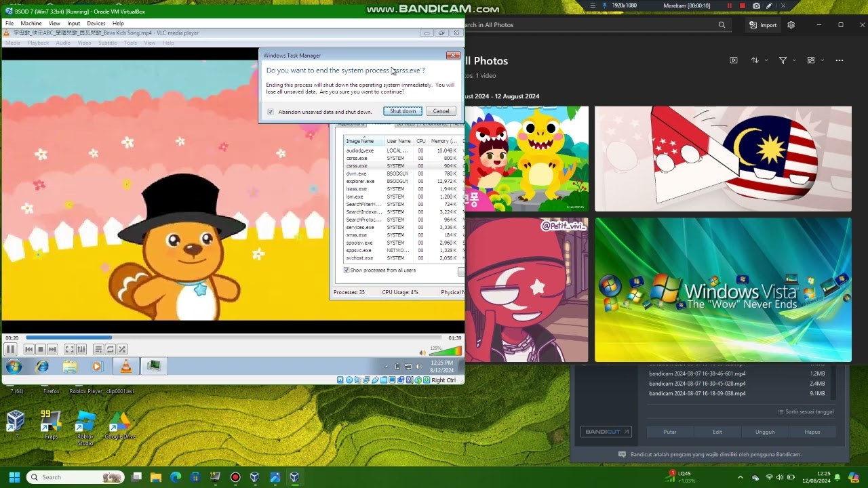Select audiodg.exe process row
This screenshot has width=868, height=488.
coord(403,150)
